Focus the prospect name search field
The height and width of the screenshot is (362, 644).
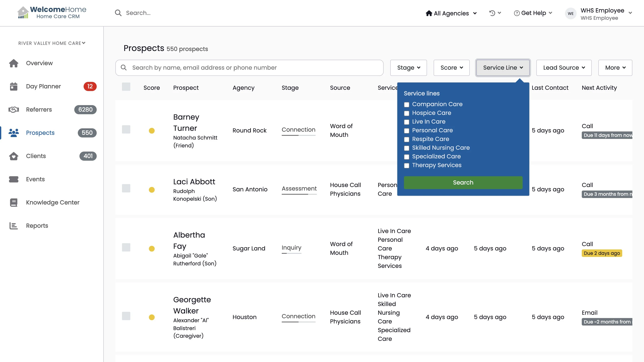point(252,68)
